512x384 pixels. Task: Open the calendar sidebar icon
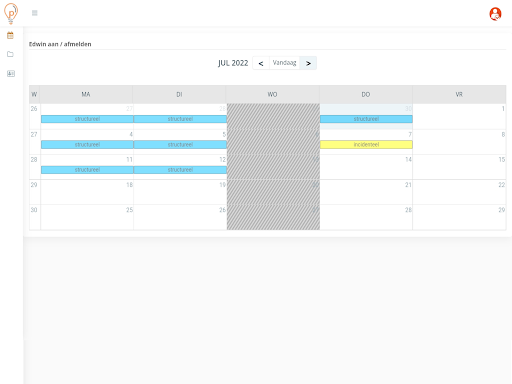pos(10,35)
